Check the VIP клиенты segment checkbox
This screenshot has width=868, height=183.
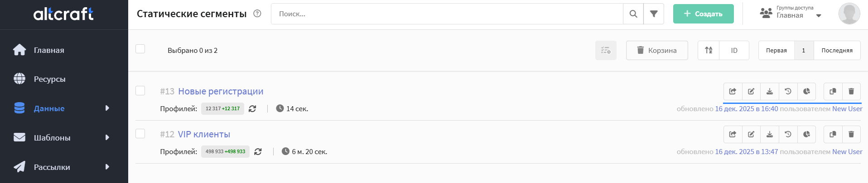click(x=140, y=134)
